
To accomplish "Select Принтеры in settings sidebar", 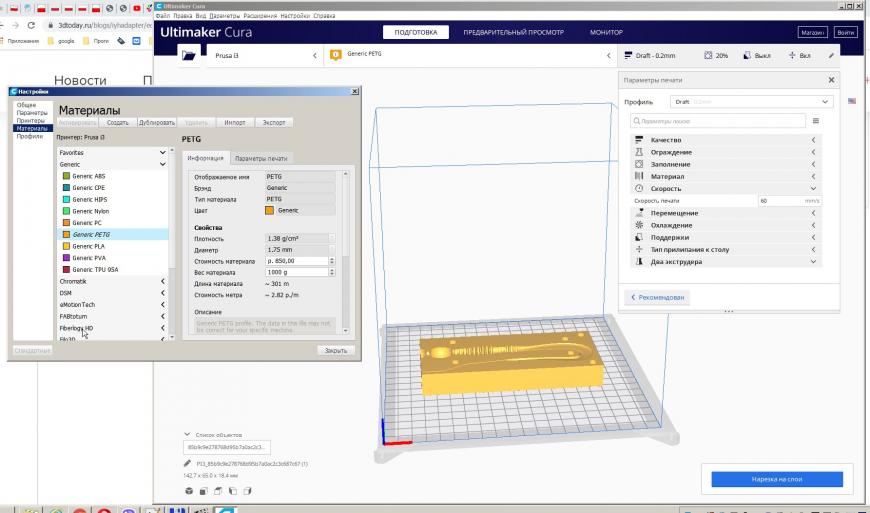I will pos(31,120).
